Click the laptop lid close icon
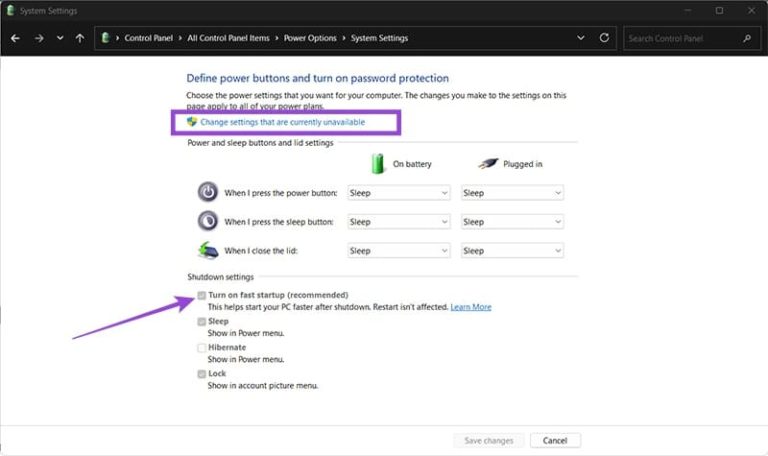This screenshot has height=456, width=768. (207, 250)
